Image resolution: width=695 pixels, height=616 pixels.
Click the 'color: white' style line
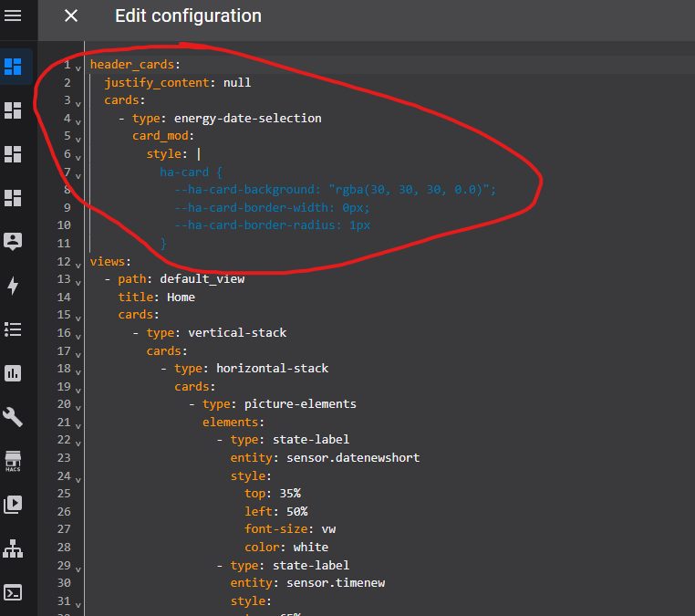pyautogui.click(x=286, y=548)
